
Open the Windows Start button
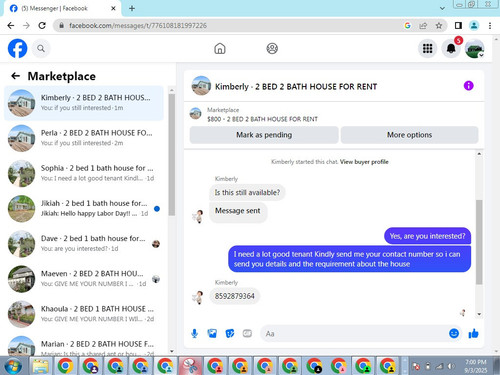coord(13,366)
